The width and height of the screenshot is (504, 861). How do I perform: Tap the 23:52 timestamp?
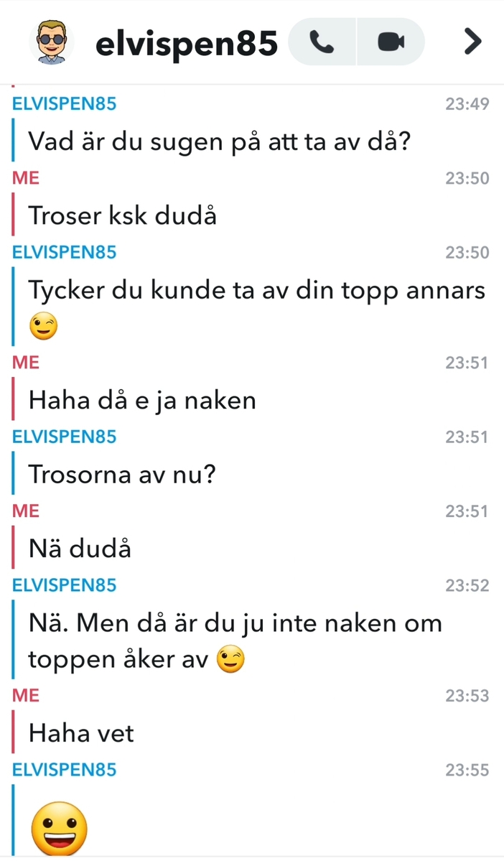[x=467, y=585]
